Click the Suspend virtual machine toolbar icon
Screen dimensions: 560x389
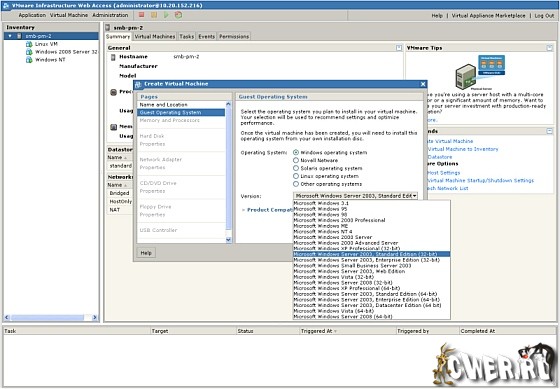click(154, 15)
